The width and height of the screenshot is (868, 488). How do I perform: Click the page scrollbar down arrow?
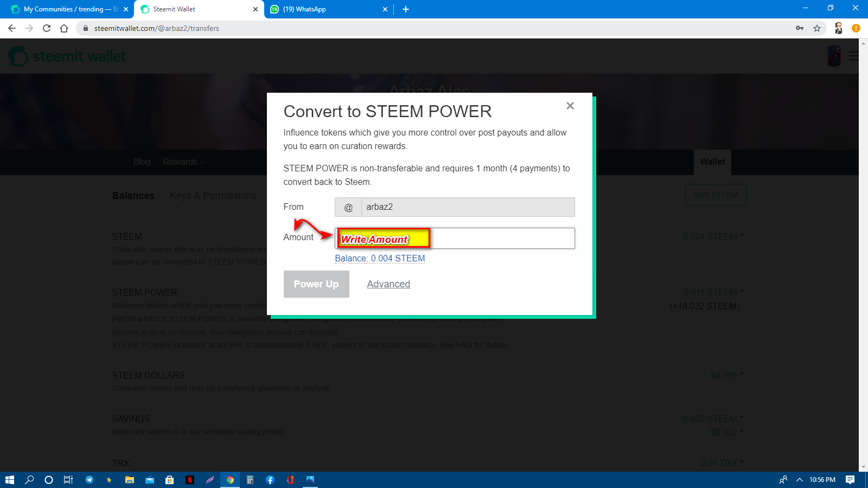[x=863, y=467]
